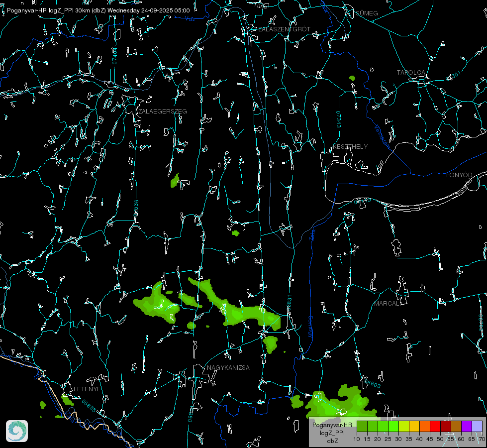Click the road number label 07343
This screenshot has height=448, width=487.
pos(339,119)
